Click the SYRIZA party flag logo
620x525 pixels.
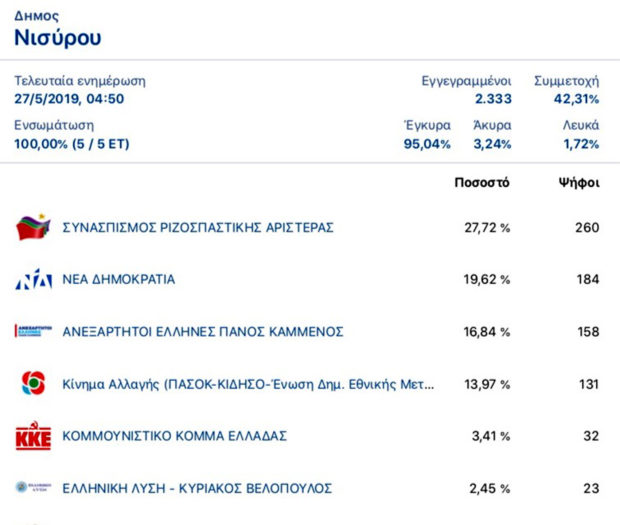pyautogui.click(x=33, y=227)
